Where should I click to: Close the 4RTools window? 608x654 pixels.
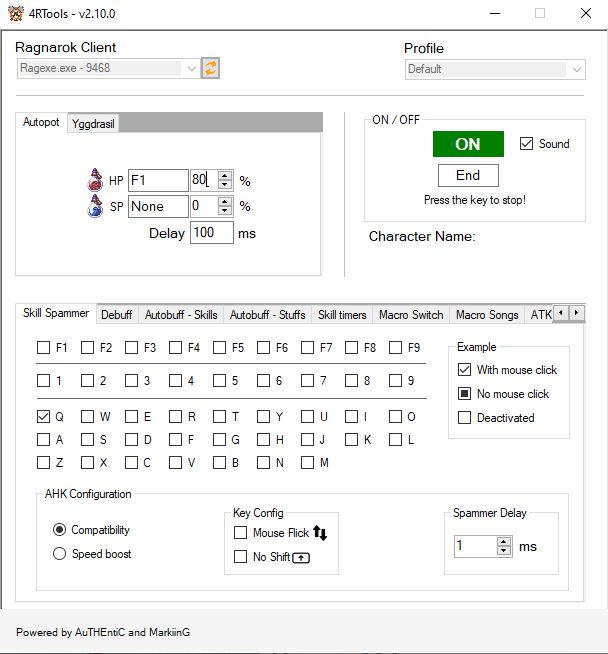586,13
